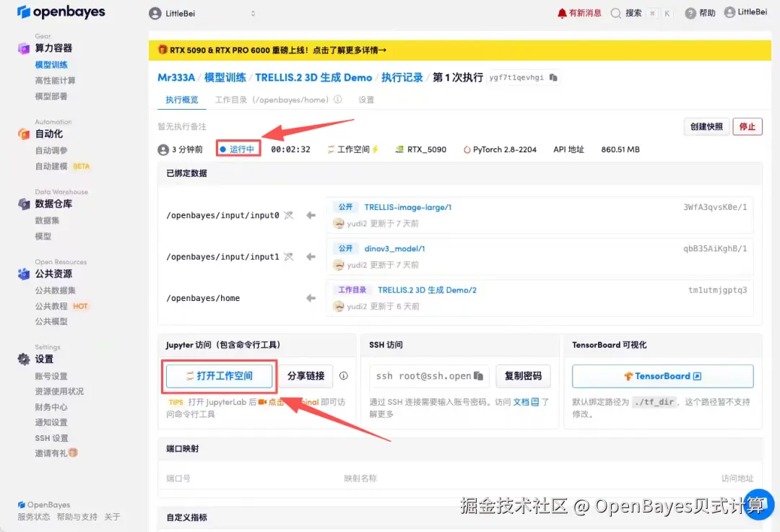This screenshot has height=532, width=780.
Task: Click the openbayes logo
Action: coord(61,12)
